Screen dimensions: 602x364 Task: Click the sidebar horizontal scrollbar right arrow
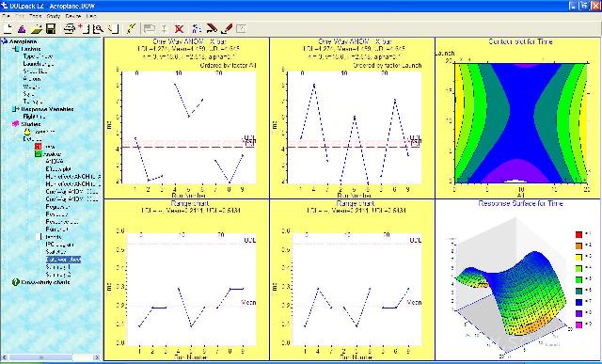click(97, 357)
